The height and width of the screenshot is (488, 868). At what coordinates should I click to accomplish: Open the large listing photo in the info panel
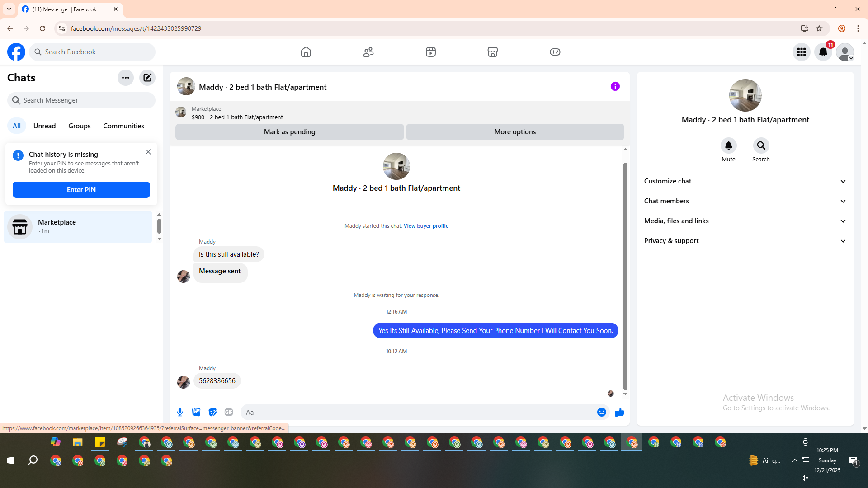745,95
